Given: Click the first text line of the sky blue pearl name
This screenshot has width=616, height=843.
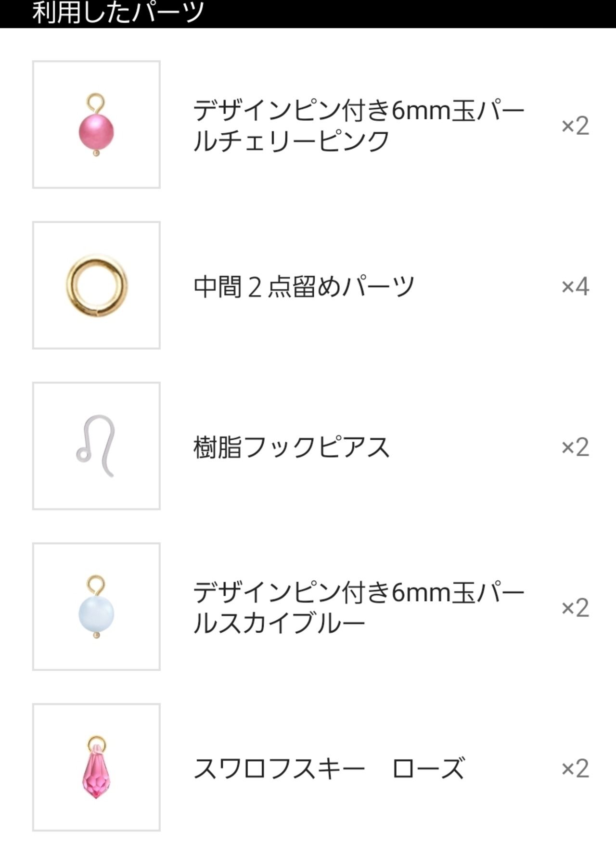Looking at the screenshot, I should 359,593.
